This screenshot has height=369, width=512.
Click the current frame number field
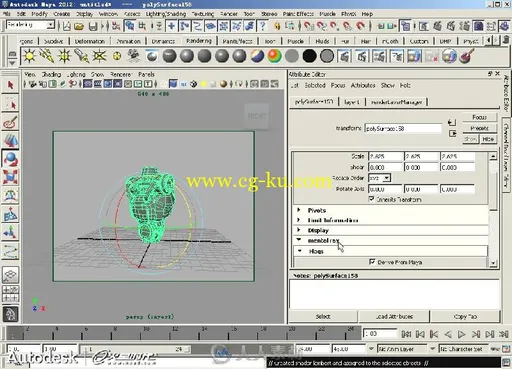coord(379,334)
